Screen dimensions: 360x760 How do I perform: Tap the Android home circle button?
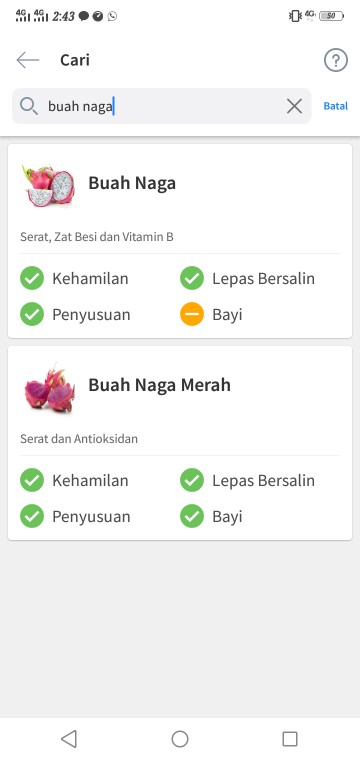(x=180, y=739)
